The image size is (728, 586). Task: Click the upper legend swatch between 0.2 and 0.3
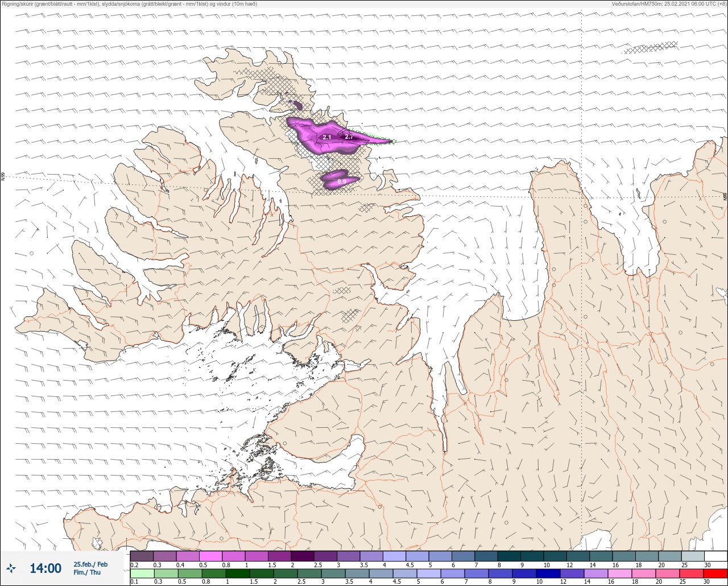click(x=142, y=556)
